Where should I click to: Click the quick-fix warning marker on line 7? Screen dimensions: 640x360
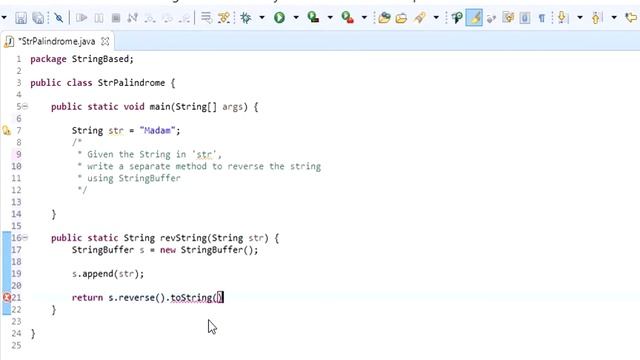pyautogui.click(x=7, y=131)
